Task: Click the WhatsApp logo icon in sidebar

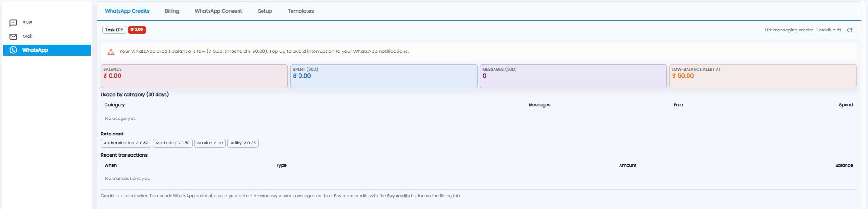Action: click(13, 50)
